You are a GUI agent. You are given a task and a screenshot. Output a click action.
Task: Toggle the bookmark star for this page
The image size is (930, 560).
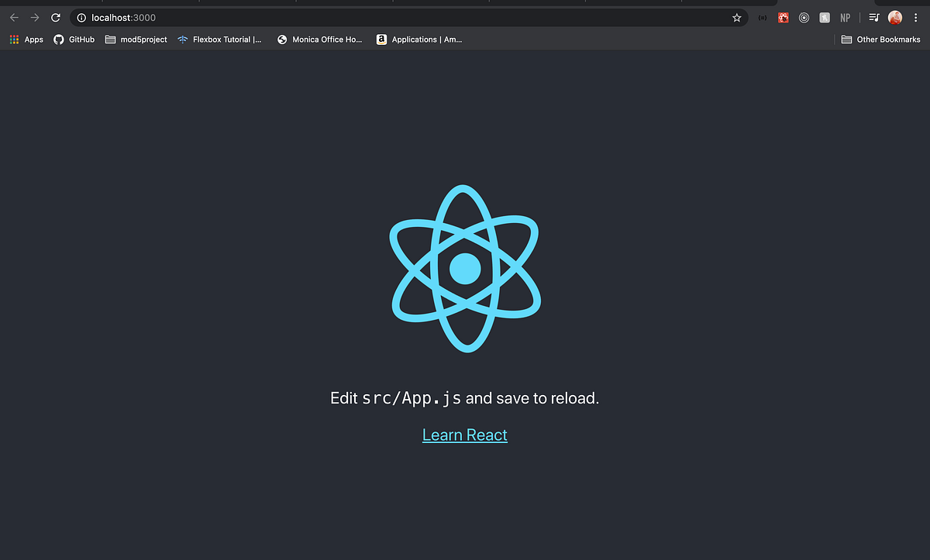tap(736, 17)
